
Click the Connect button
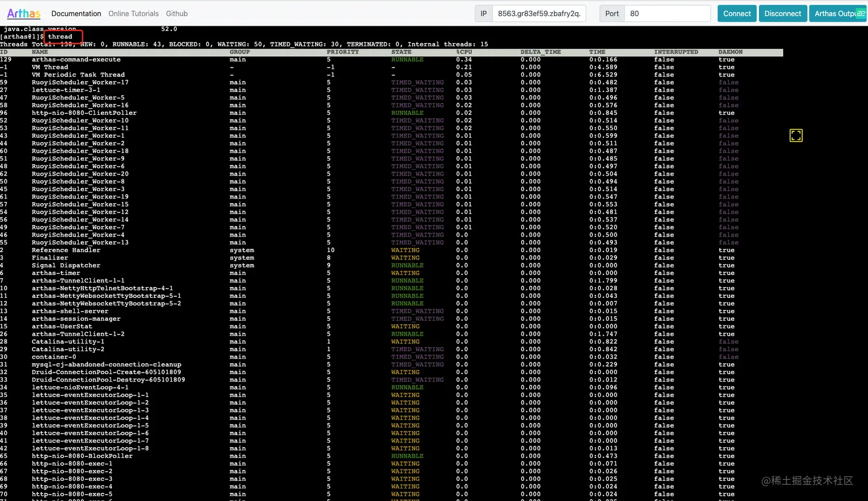(737, 14)
